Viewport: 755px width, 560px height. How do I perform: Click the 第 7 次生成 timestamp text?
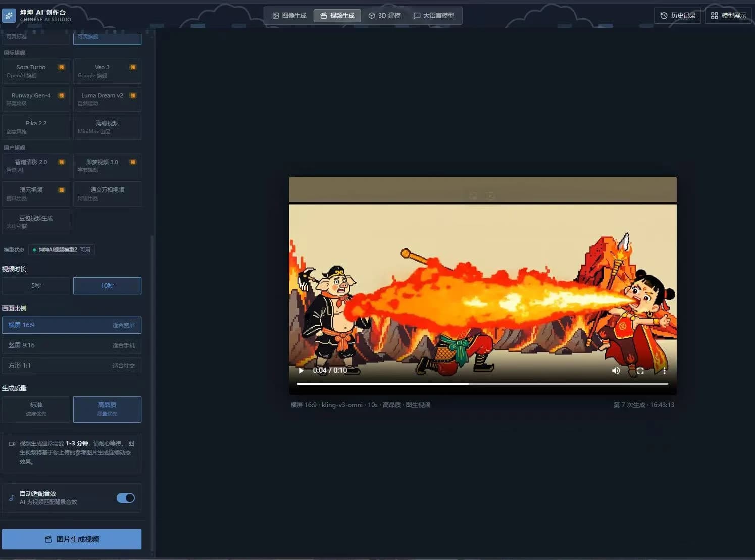pos(644,405)
